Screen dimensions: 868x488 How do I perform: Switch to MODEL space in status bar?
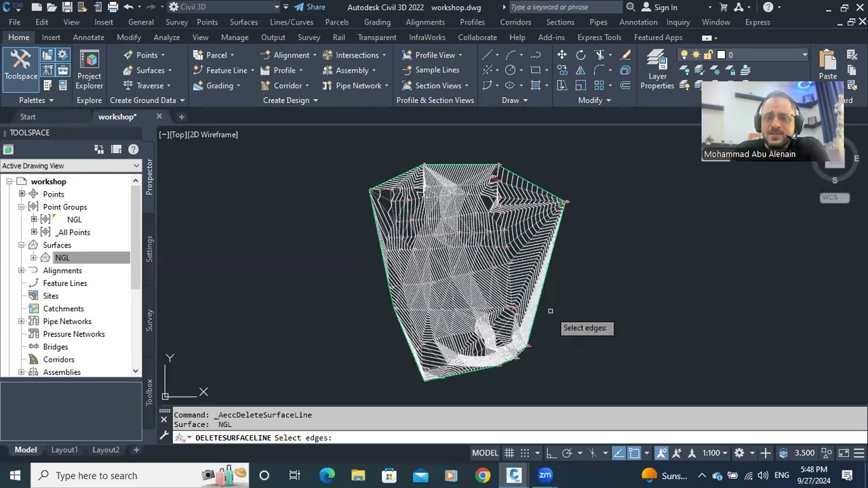pyautogui.click(x=485, y=453)
